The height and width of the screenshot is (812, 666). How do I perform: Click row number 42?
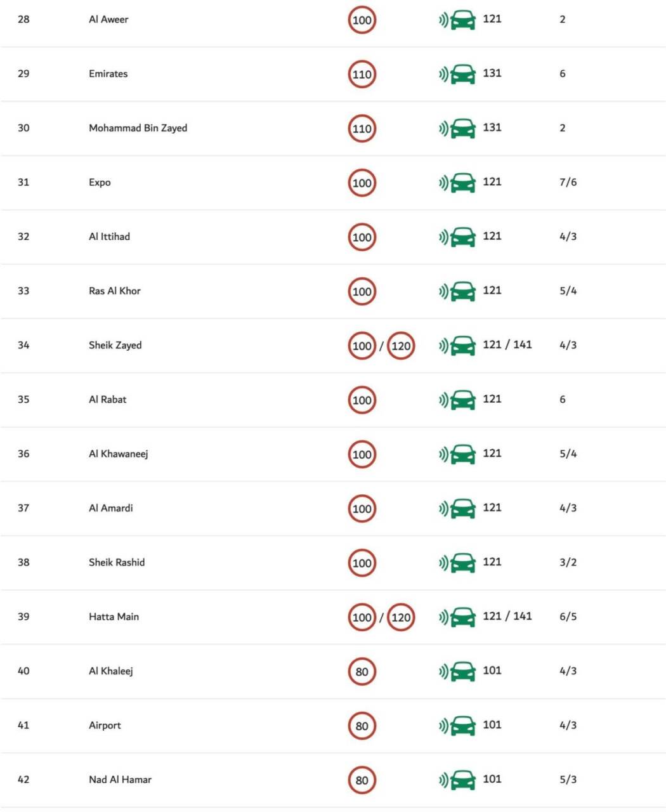[x=23, y=780]
